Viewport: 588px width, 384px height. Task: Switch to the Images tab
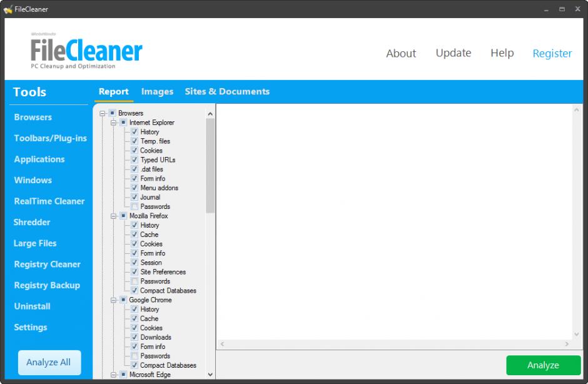(157, 91)
